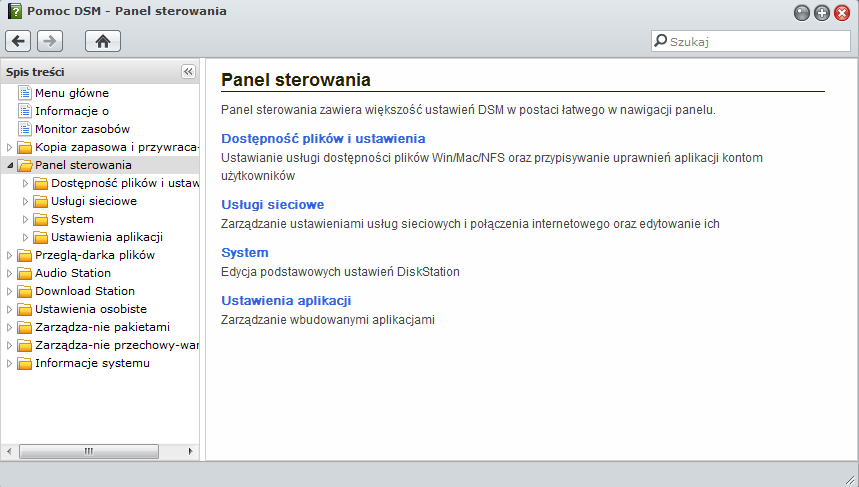Expand the Audio Station node
The width and height of the screenshot is (859, 487).
click(9, 273)
